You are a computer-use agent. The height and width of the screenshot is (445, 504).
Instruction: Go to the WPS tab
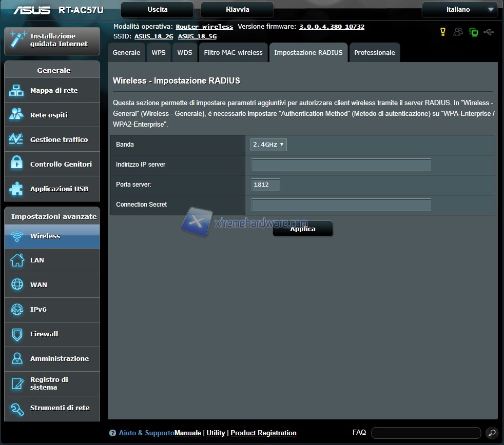click(159, 53)
